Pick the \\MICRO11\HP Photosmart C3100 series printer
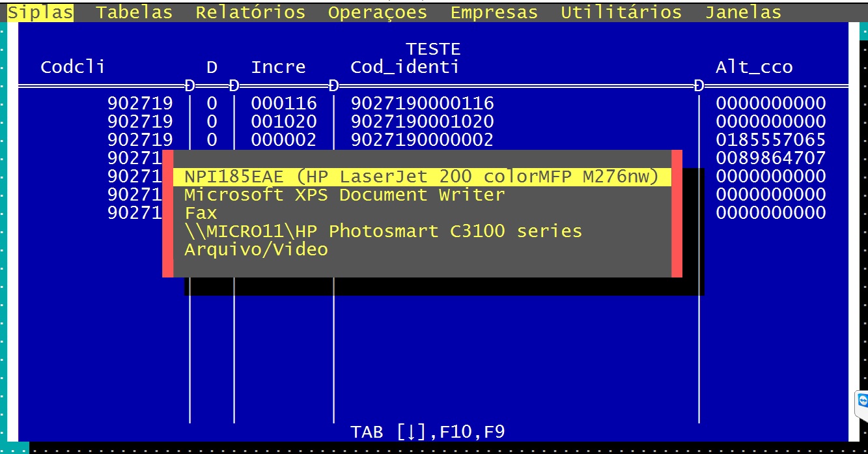Viewport: 868px width, 454px height. (x=383, y=231)
